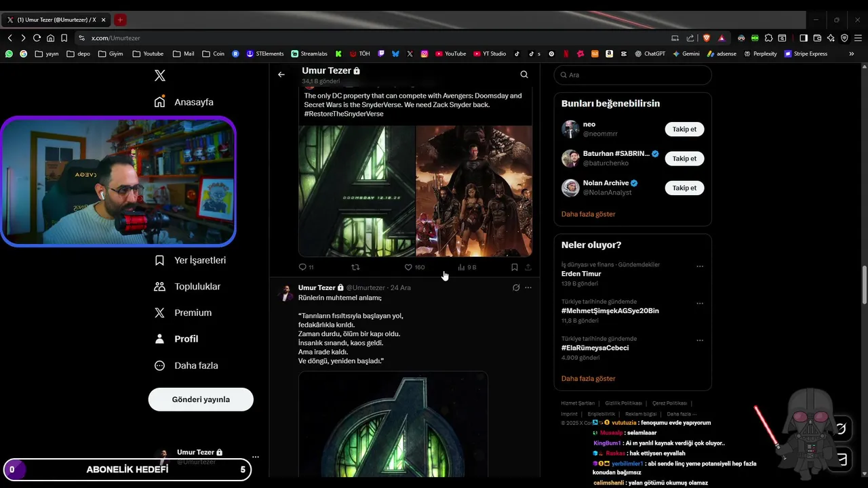Click the browser forward arrow
This screenshot has height=488, width=868.
pos(23,38)
